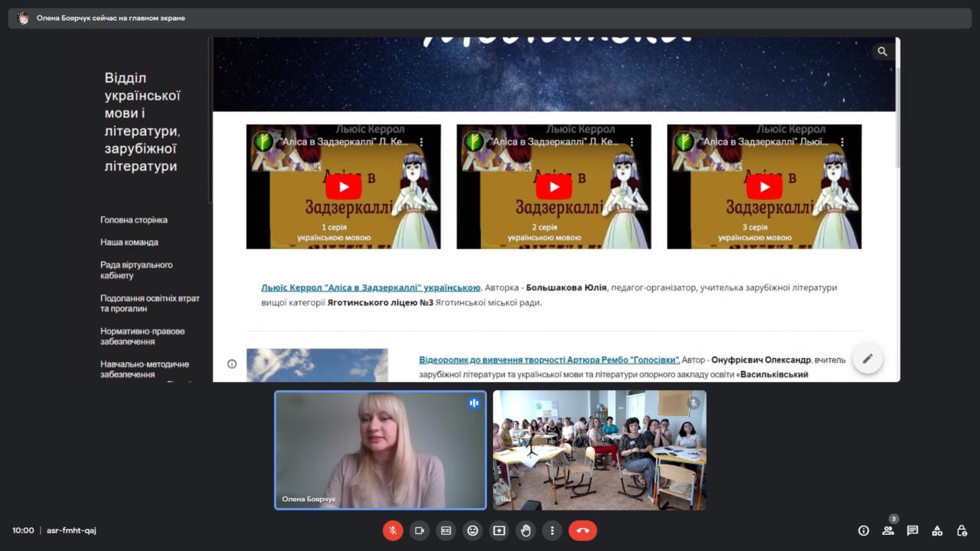Click the channel avatar on the 1 серія video

click(x=263, y=142)
